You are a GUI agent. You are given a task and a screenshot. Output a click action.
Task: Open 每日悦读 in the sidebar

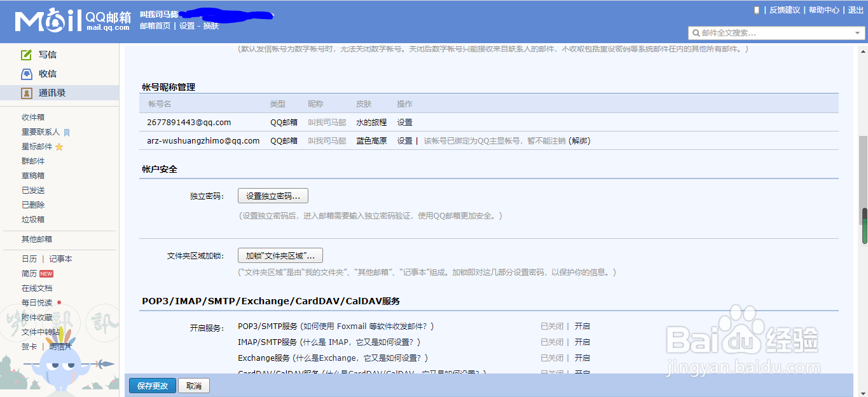click(x=37, y=303)
